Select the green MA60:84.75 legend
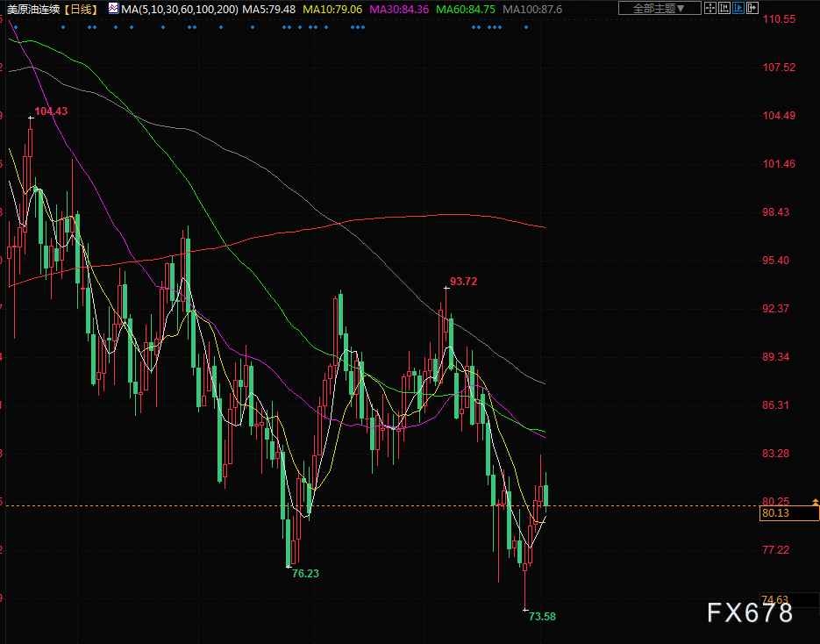The height and width of the screenshot is (644, 820). coord(466,10)
